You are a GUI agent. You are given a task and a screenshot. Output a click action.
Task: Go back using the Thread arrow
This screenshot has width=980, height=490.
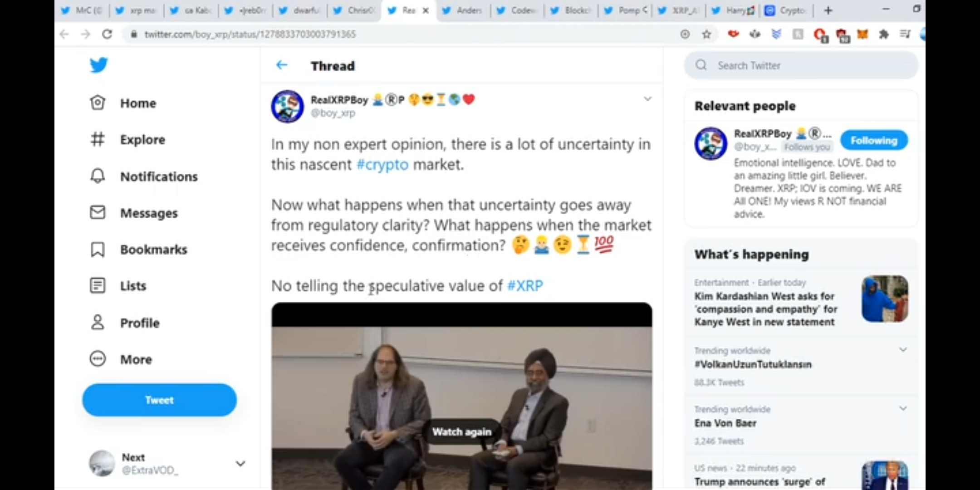click(281, 65)
